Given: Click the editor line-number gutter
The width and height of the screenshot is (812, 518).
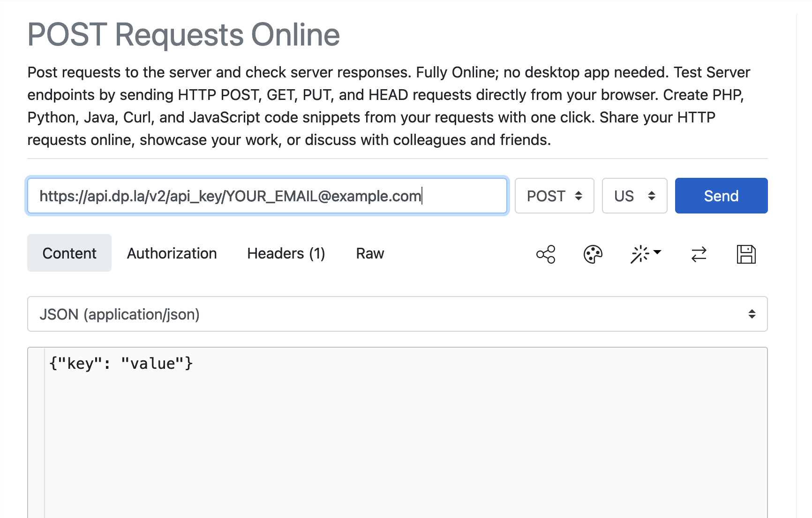Looking at the screenshot, I should [36, 433].
